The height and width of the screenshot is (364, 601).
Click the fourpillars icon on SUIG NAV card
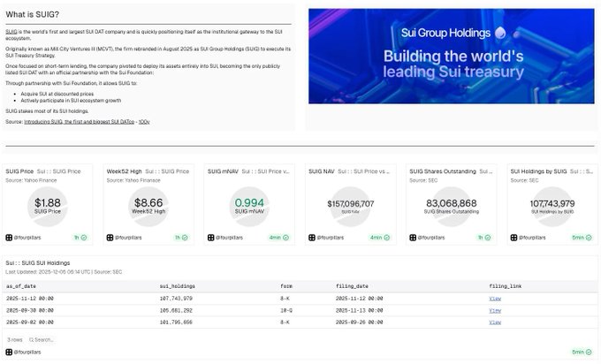pos(312,238)
